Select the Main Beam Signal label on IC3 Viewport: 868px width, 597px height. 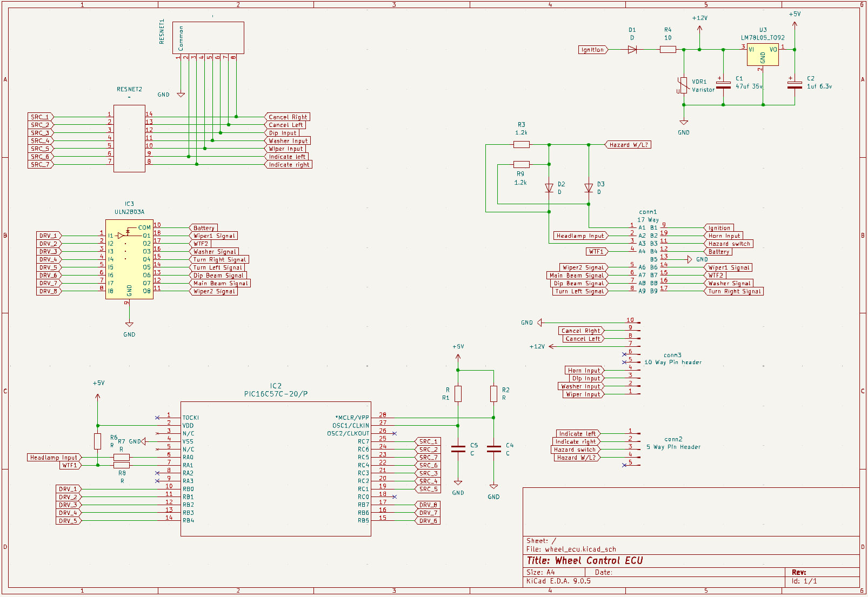[x=221, y=283]
